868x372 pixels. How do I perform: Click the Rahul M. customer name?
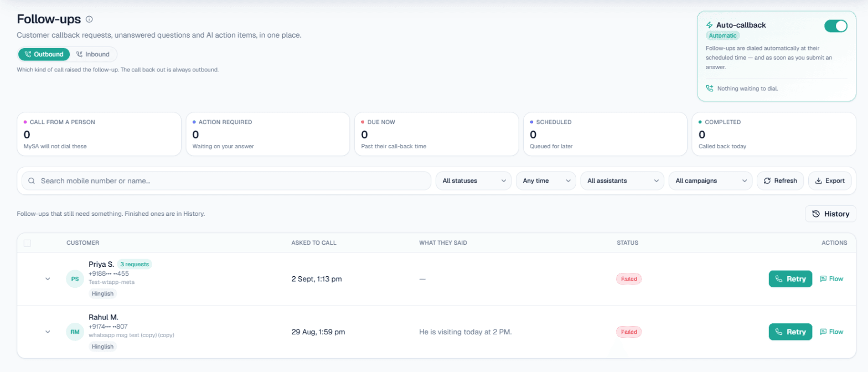(104, 317)
